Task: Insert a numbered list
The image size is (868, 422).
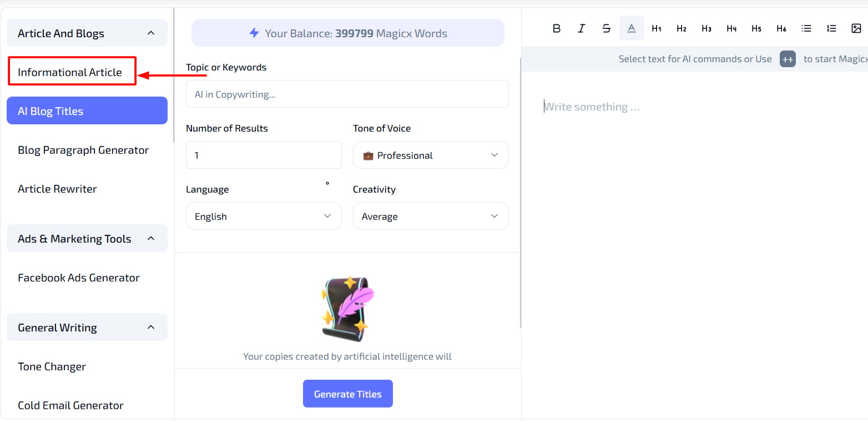Action: click(x=831, y=28)
